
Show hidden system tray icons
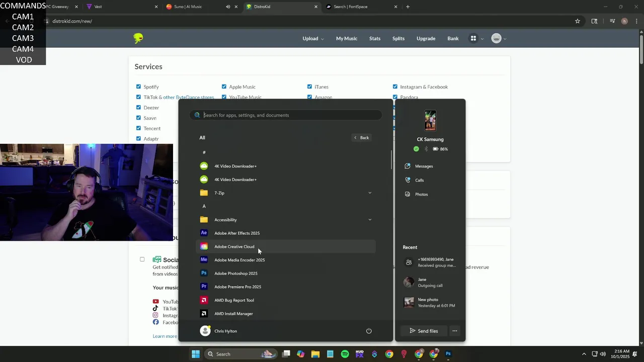point(584,354)
